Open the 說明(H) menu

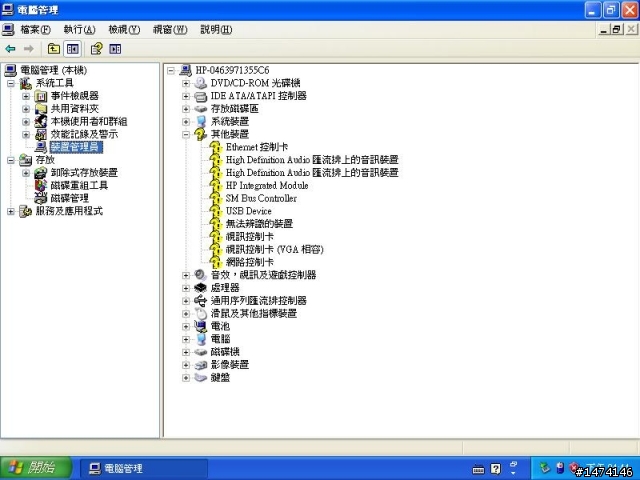click(216, 30)
